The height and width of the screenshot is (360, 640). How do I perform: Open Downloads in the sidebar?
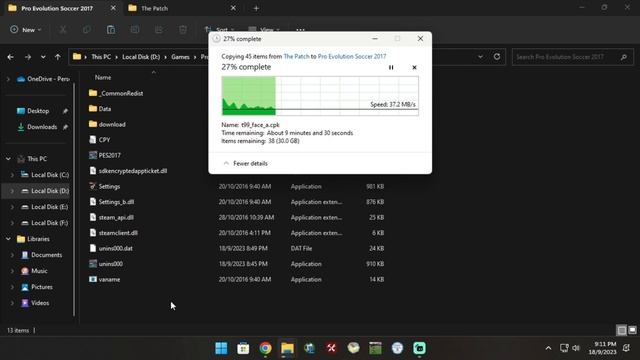42,127
